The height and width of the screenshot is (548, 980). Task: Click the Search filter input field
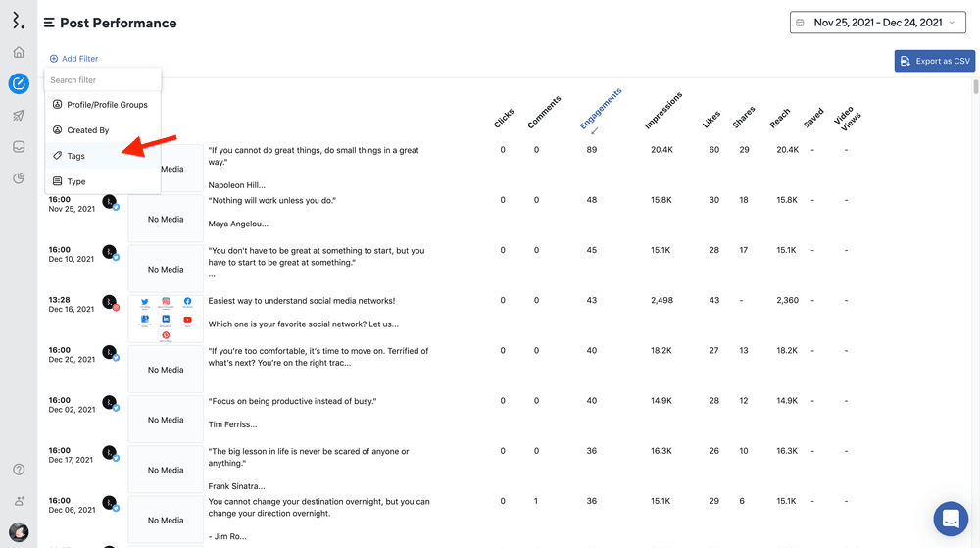102,80
